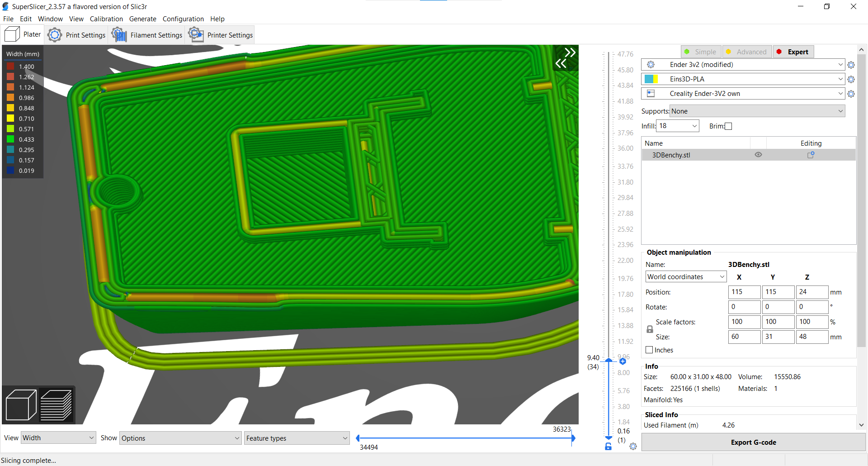
Task: Click the 1.400 width legend red swatch
Action: [x=10, y=66]
